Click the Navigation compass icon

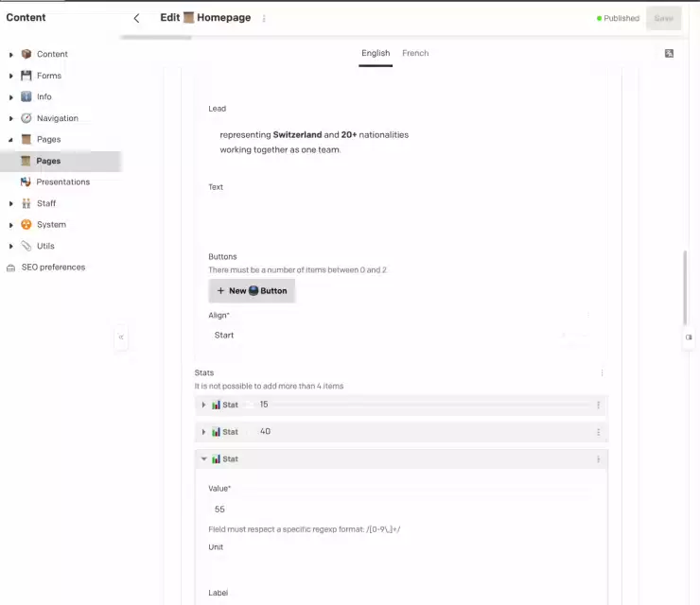coord(26,118)
